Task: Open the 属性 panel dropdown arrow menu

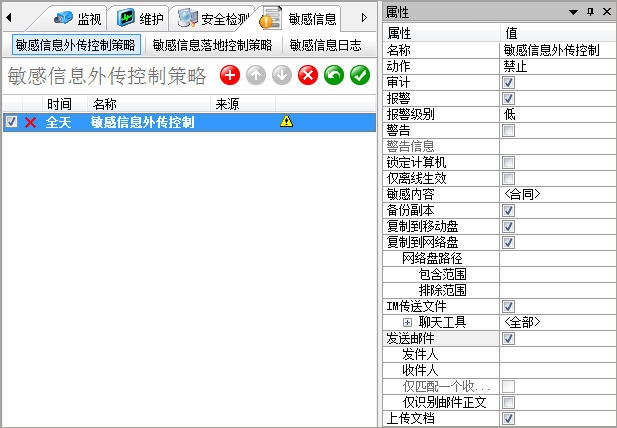Action: 573,11
